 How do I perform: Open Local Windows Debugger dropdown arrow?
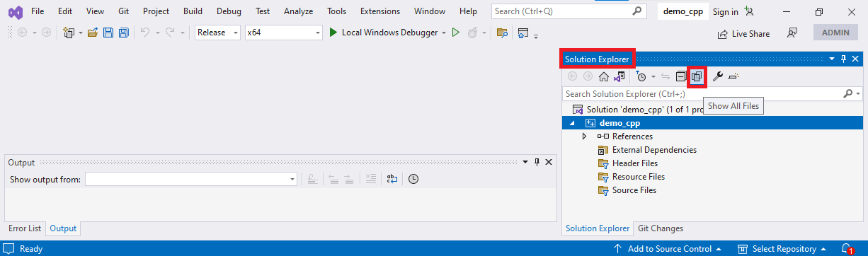click(x=444, y=33)
